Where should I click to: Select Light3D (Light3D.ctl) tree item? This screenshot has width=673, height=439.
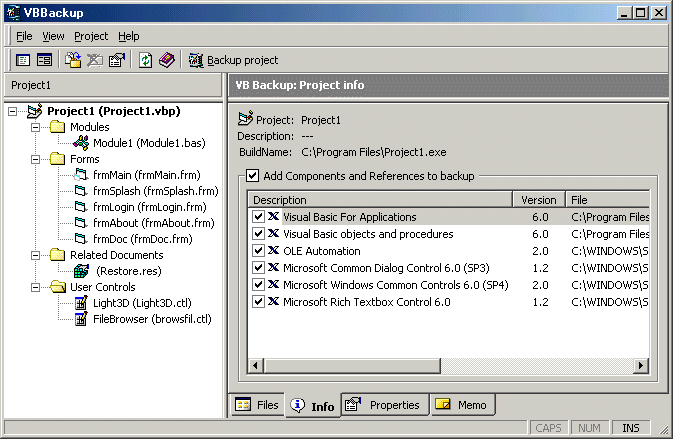[142, 303]
